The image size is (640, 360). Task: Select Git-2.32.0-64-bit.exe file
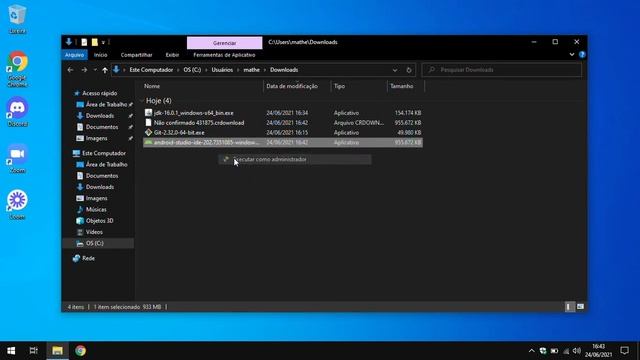[283, 132]
